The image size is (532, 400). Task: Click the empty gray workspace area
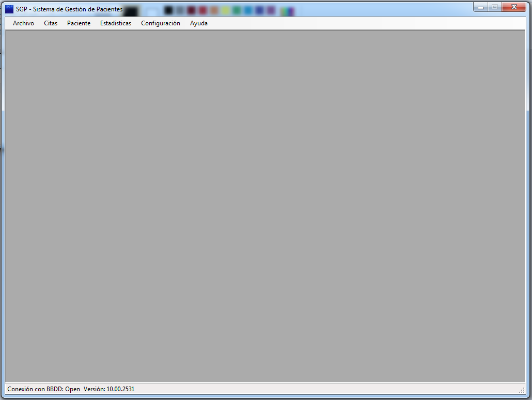click(265, 207)
